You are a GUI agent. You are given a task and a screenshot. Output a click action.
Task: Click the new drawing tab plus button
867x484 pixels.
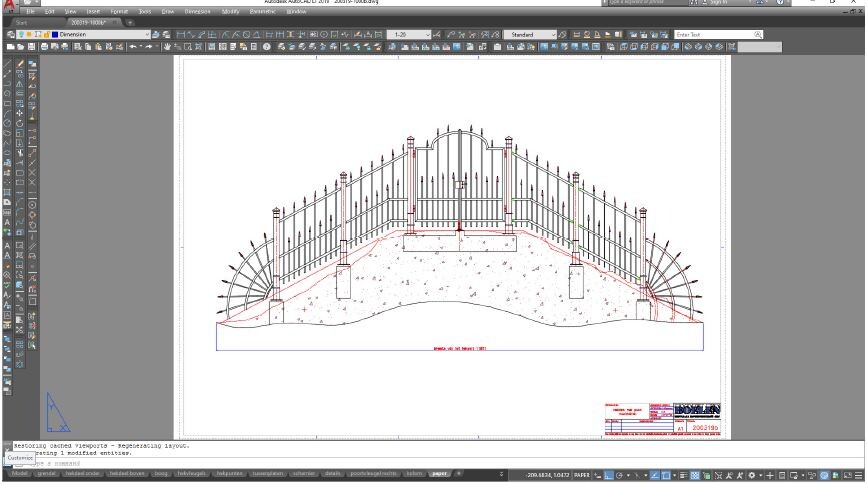(x=129, y=22)
